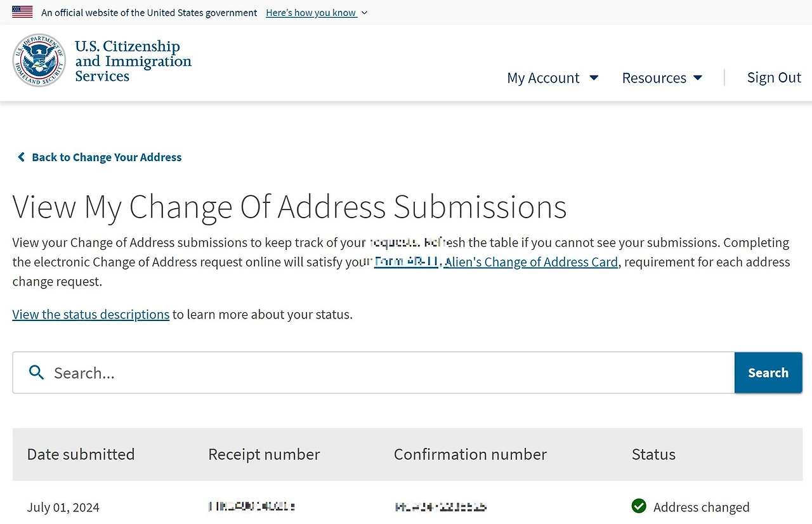
Task: Click the green Address changed checkmark
Action: pyautogui.click(x=639, y=506)
